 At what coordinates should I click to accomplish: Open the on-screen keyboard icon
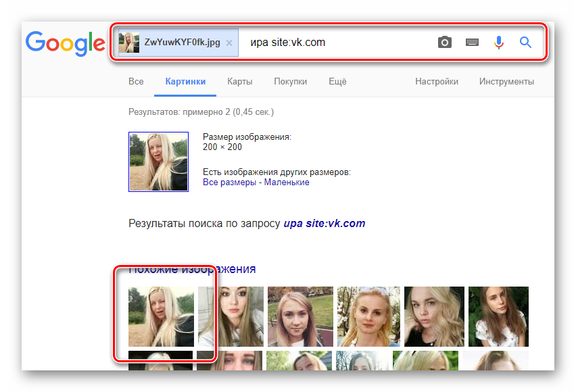pos(472,43)
